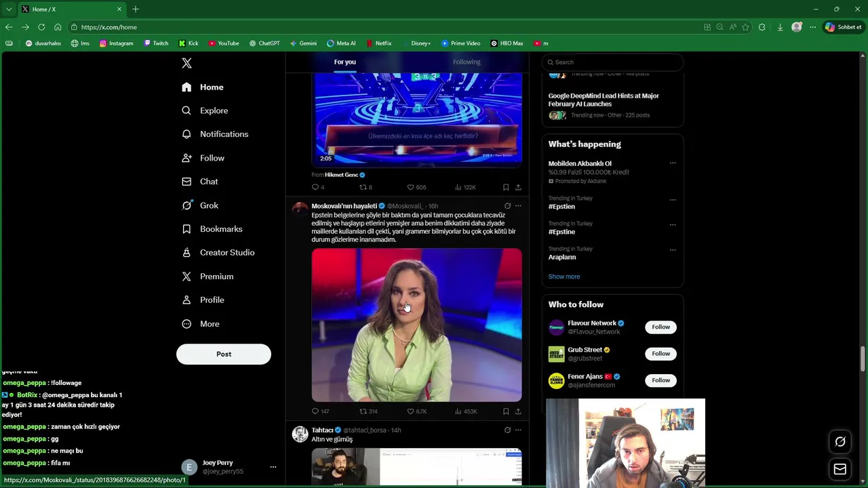Share the Moskovalı tweet
868x488 pixels.
coord(518,411)
